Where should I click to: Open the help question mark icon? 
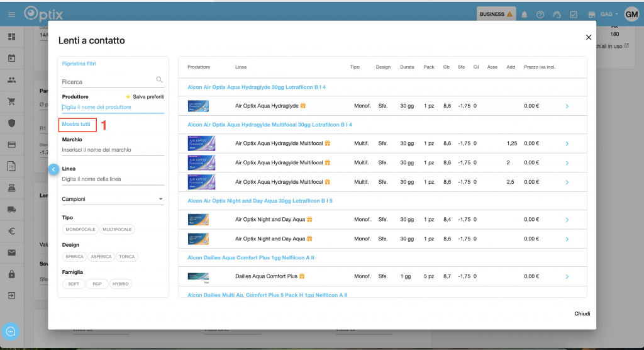(540, 14)
